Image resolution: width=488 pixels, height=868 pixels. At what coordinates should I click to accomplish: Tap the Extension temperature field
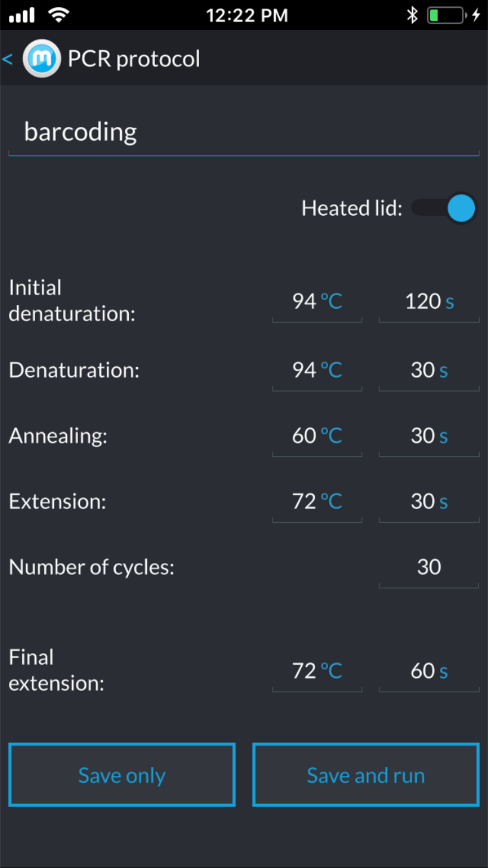coord(317,501)
